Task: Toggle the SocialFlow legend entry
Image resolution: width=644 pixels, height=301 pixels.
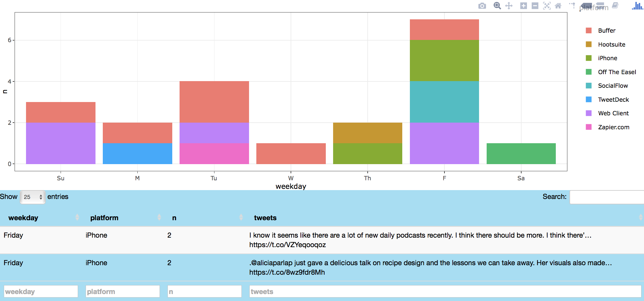Action: (613, 86)
